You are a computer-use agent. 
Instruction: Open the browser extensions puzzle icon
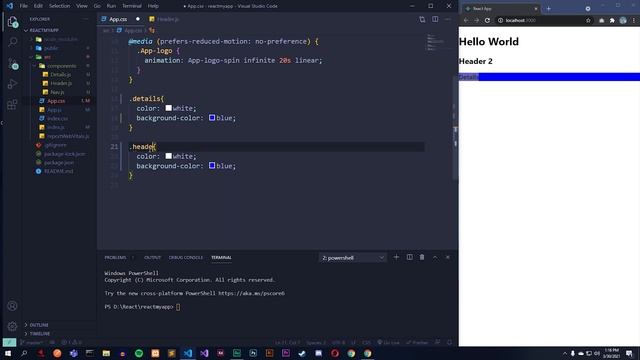pyautogui.click(x=612, y=20)
